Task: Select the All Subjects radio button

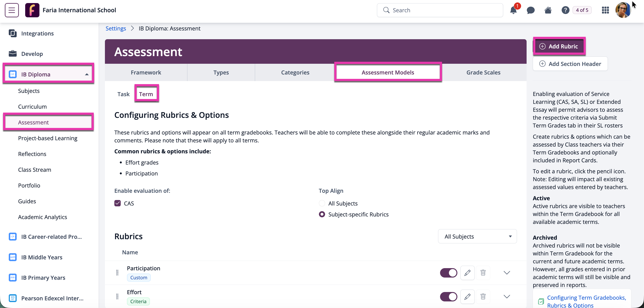Action: (x=322, y=203)
